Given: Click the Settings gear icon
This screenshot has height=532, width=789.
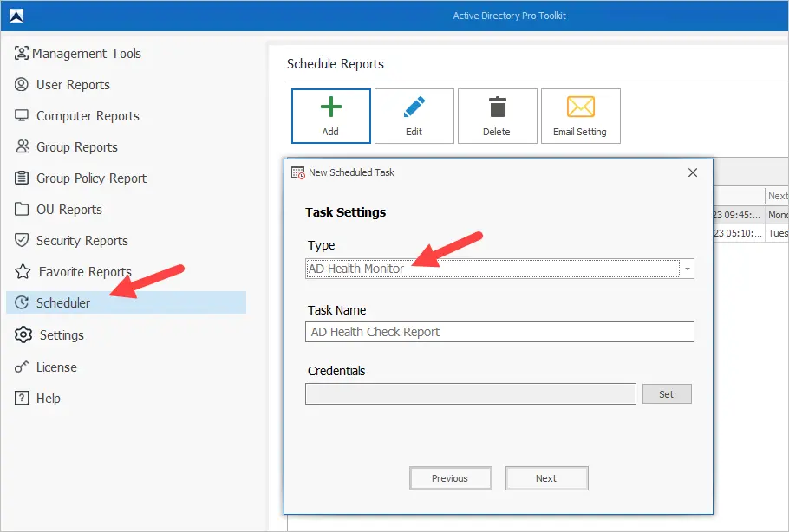Looking at the screenshot, I should click(23, 334).
